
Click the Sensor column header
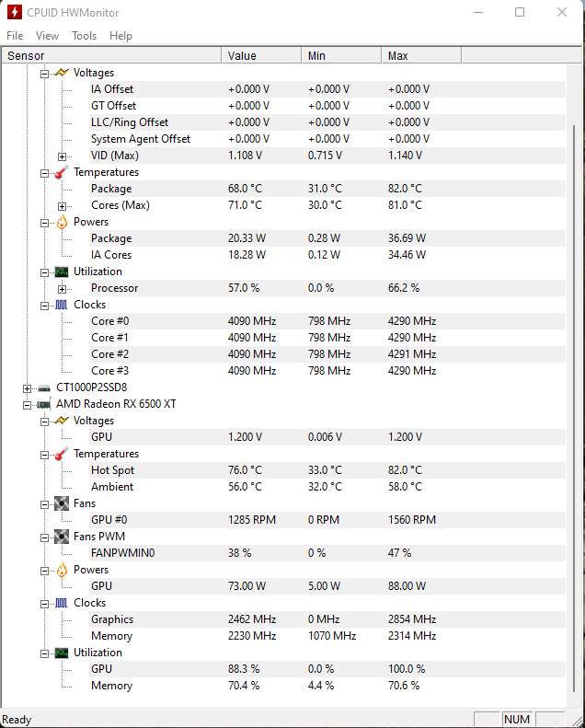point(111,56)
